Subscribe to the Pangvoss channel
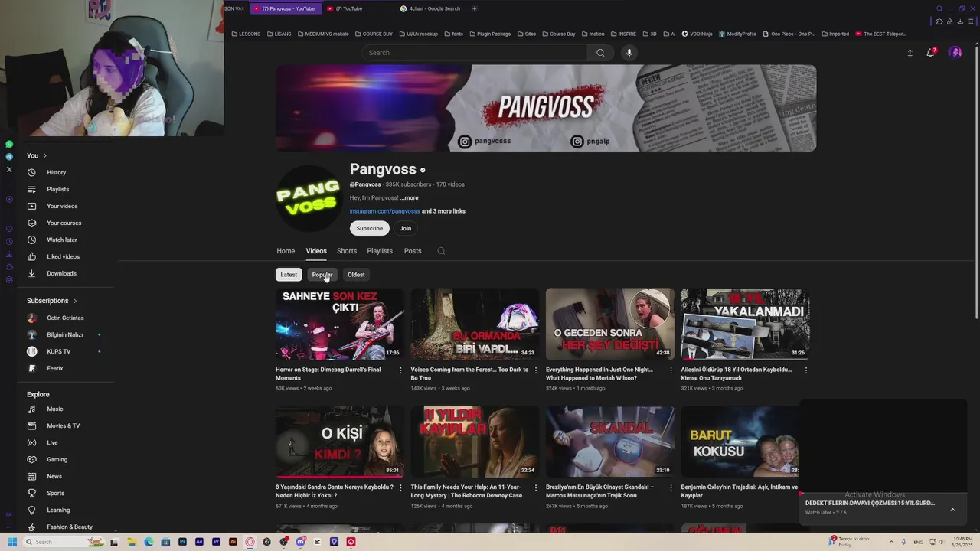The height and width of the screenshot is (551, 980). click(x=369, y=228)
